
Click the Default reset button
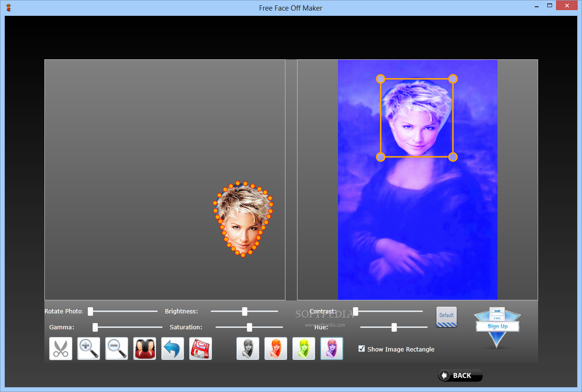point(447,317)
